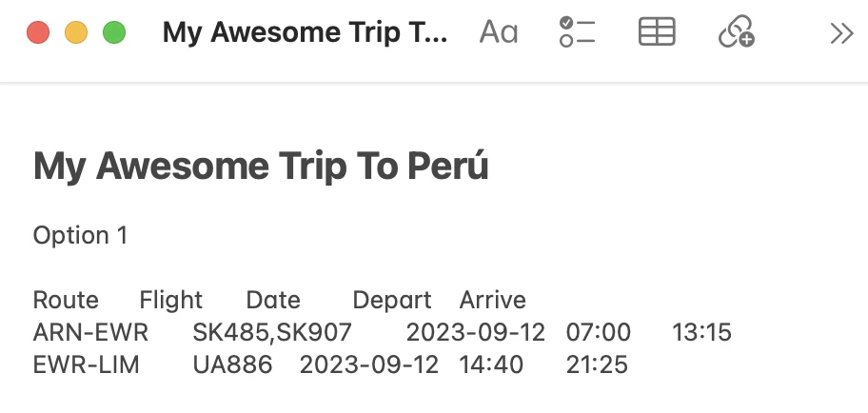Click the Arrive header word
Image resolution: width=868 pixels, height=413 pixels.
coord(493,300)
